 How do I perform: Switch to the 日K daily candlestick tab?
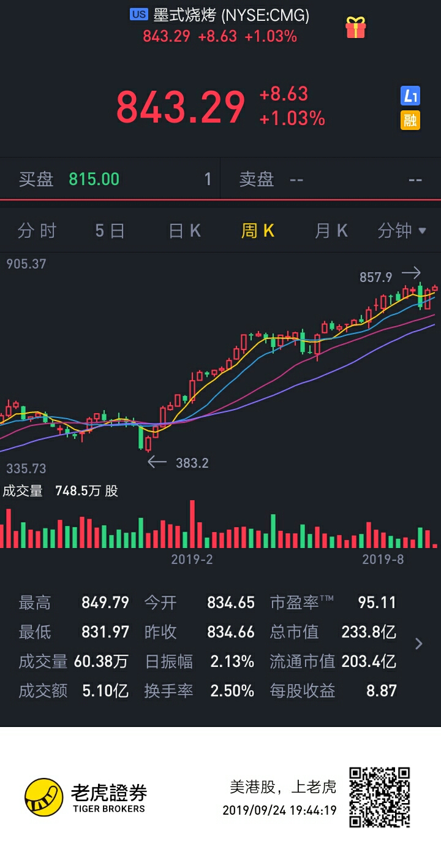click(x=184, y=231)
